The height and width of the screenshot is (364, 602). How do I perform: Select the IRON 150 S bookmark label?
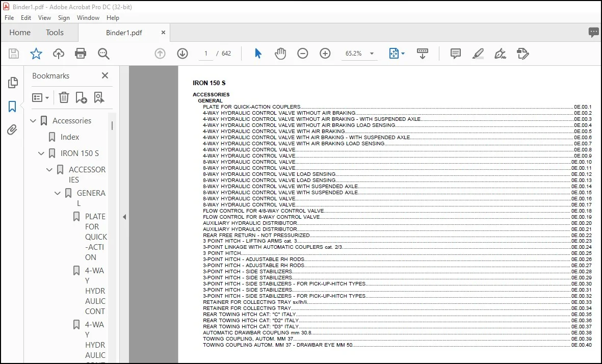80,153
